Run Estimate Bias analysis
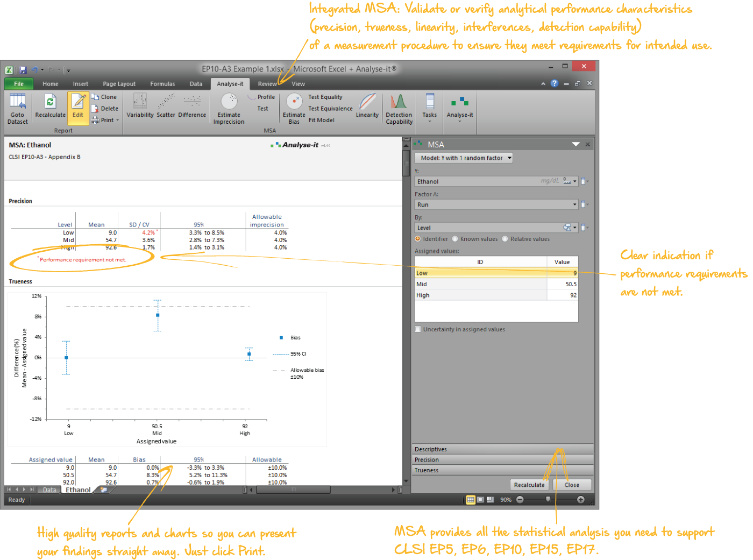 click(294, 109)
